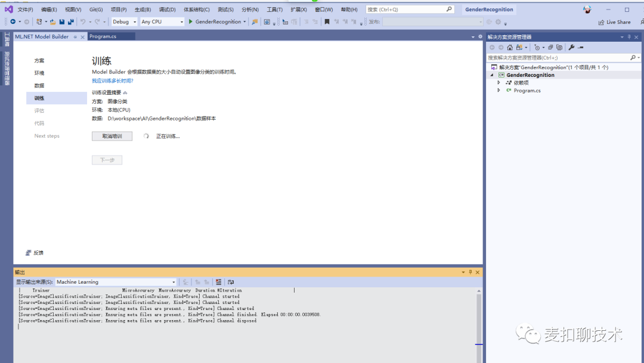The image size is (644, 363).
Task: Click the 取消培训 cancel training button
Action: (112, 136)
